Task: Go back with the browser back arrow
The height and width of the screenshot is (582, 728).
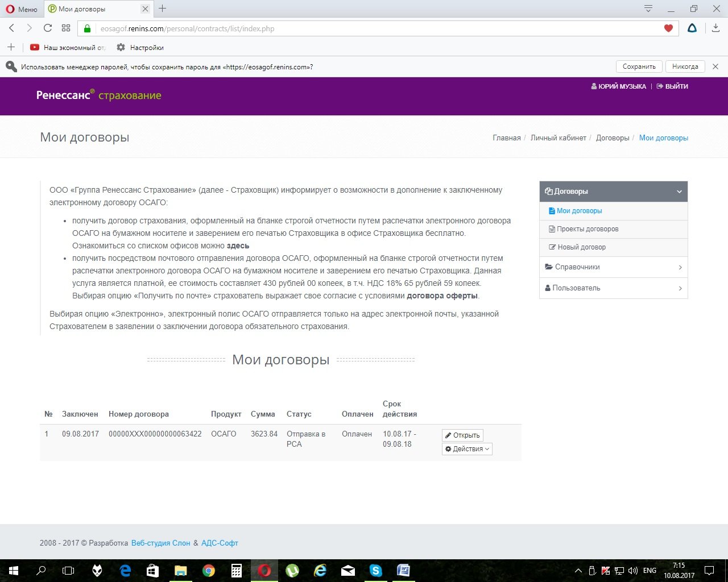Action: pos(11,28)
